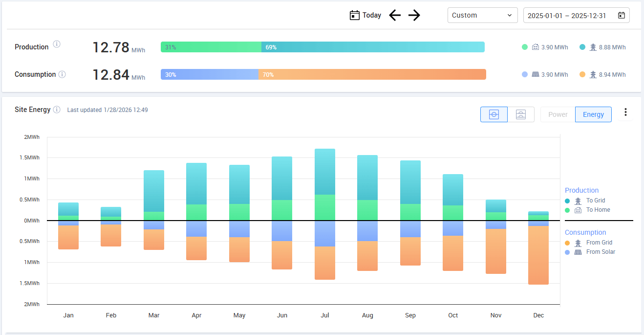Open the three-dot chart options menu

(625, 112)
